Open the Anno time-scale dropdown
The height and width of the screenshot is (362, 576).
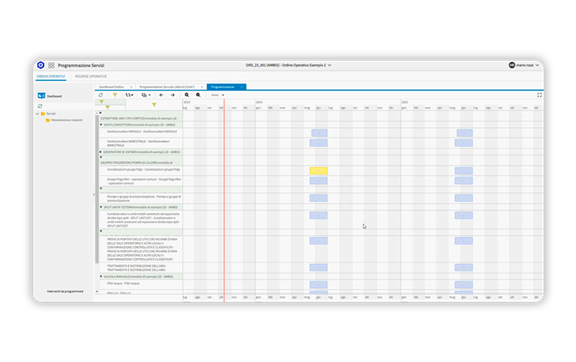217,95
